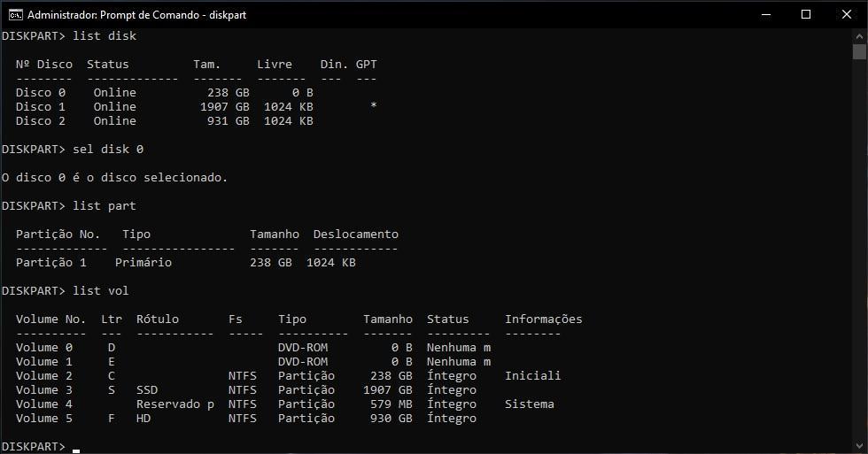Click the 'Informações' column header
The image size is (868, 454).
pos(543,319)
